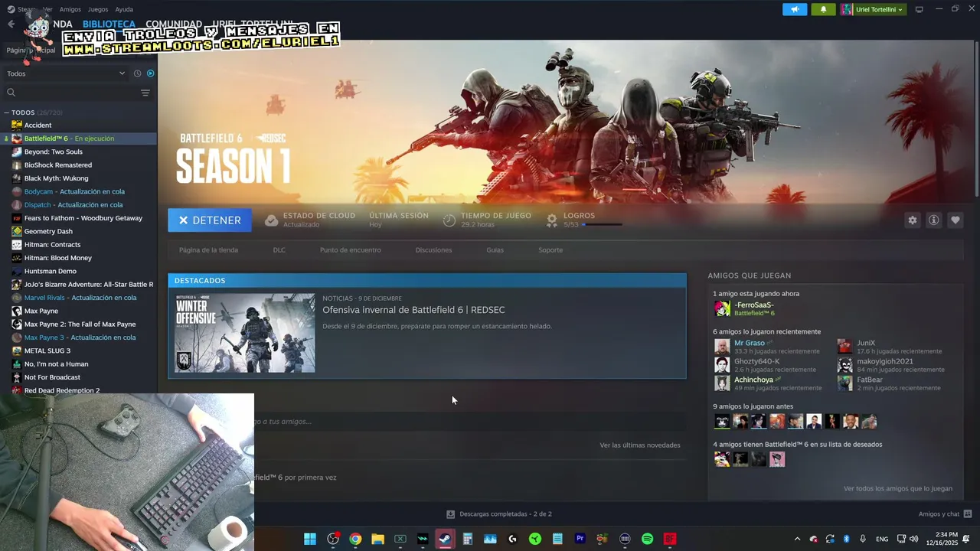Open the Todos collection dropdown

[x=66, y=73]
